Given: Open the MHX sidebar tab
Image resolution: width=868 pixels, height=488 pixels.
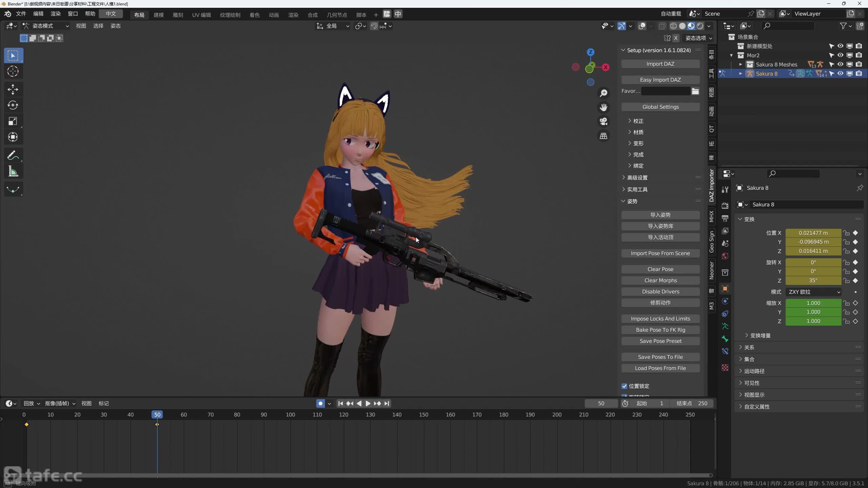Looking at the screenshot, I should 712,216.
